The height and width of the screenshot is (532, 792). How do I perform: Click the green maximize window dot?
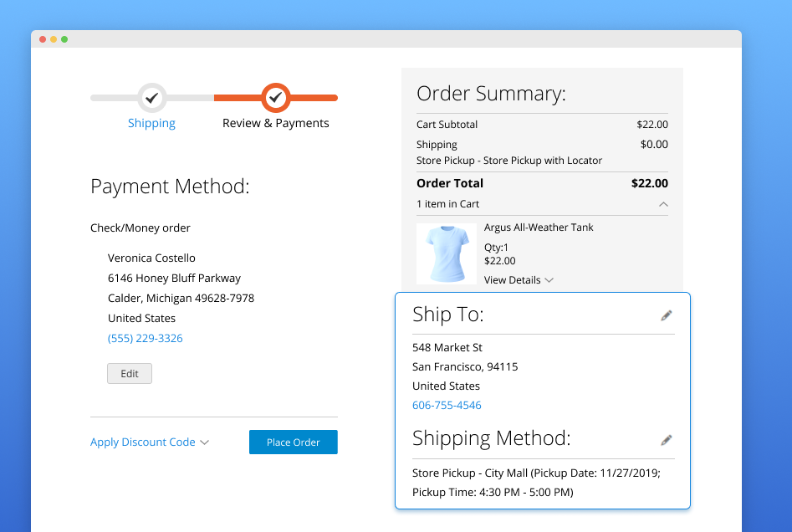click(x=64, y=39)
